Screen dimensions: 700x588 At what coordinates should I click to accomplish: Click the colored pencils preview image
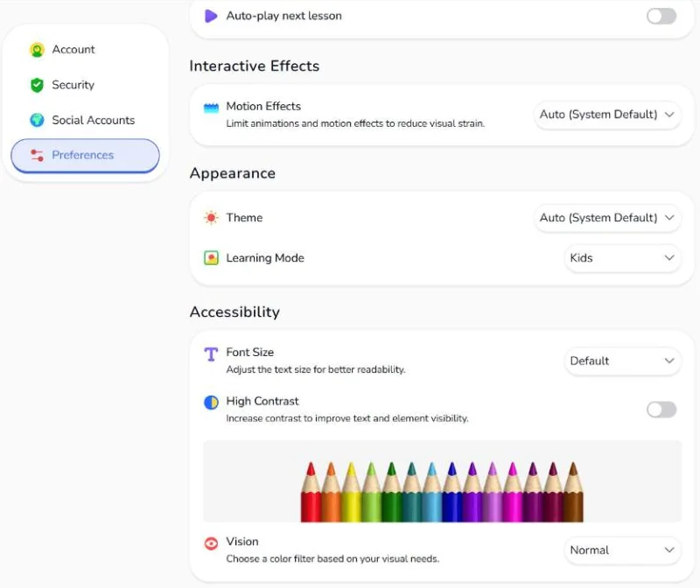point(442,481)
